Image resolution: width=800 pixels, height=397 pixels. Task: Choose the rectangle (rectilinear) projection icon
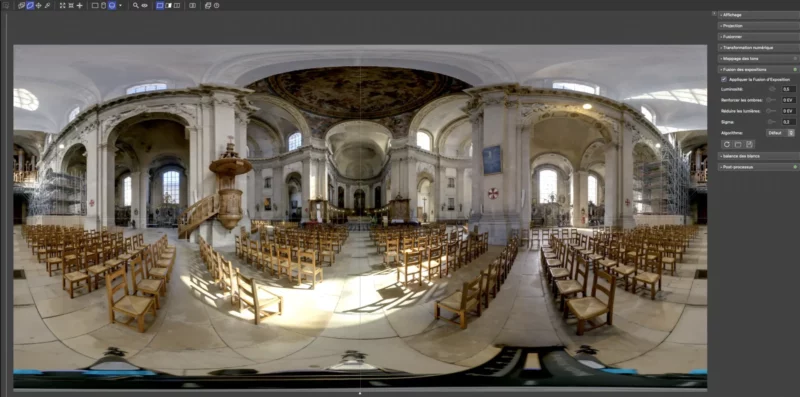coord(95,6)
